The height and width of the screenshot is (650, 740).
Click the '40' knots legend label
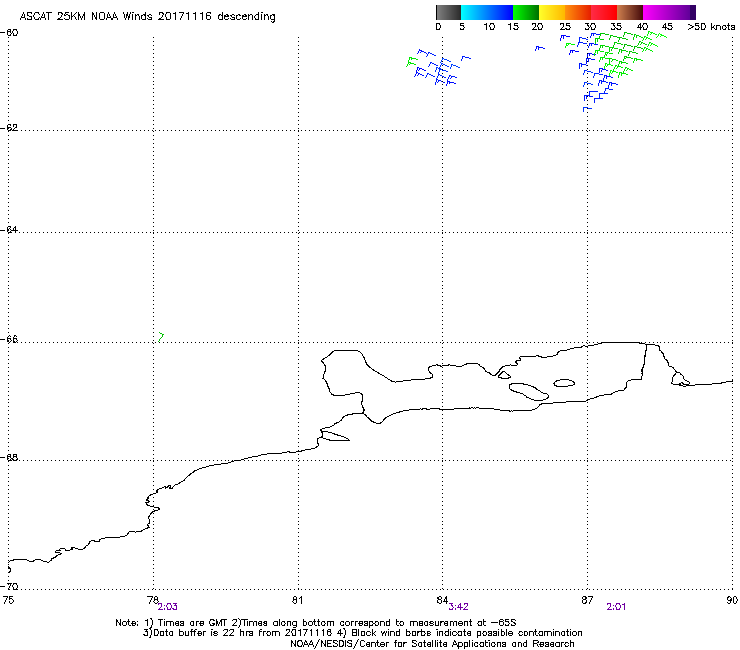point(642,27)
